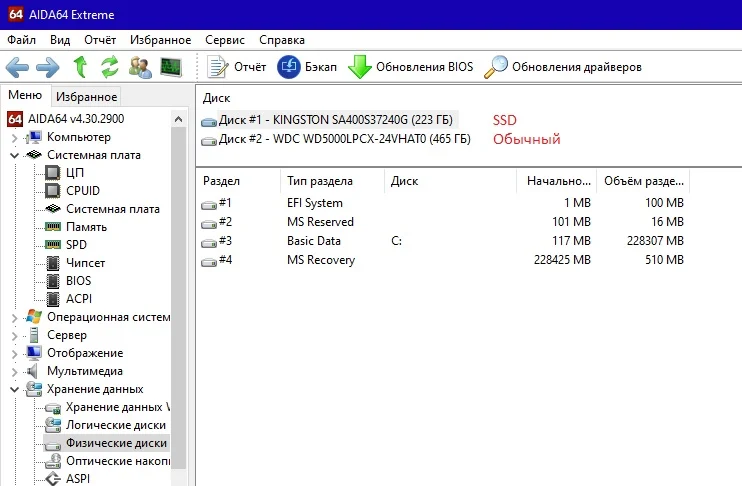Click the green up-level arrow icon

(x=80, y=67)
